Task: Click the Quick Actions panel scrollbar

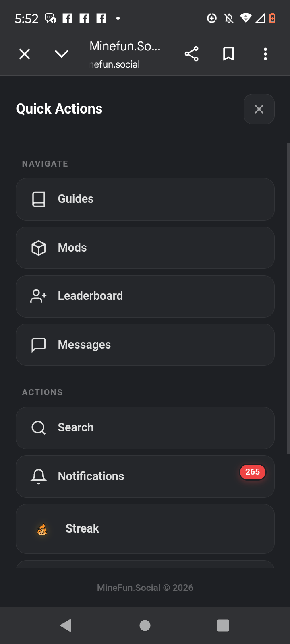Action: 288,299
